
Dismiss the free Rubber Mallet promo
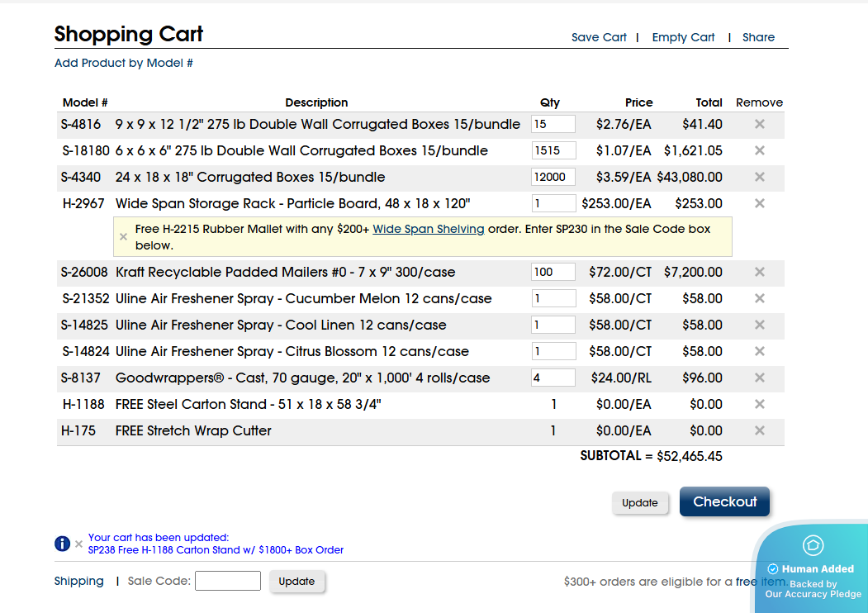[x=124, y=236]
